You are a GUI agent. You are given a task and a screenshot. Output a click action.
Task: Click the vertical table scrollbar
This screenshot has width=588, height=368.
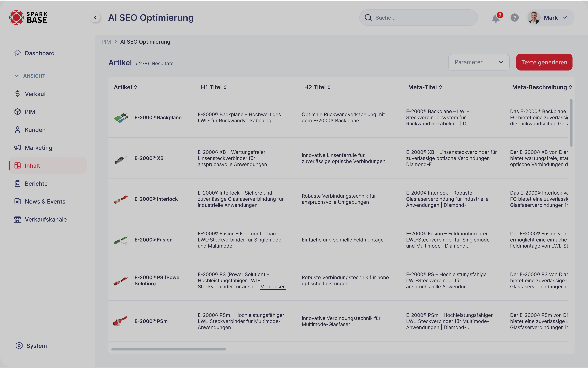click(571, 123)
